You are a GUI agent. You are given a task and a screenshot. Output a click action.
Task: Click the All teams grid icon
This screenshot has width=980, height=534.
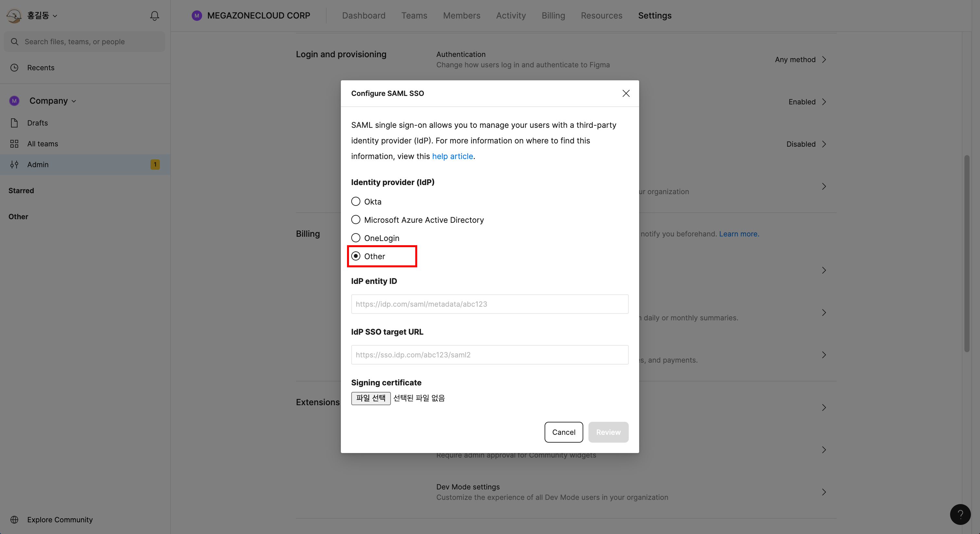point(14,144)
